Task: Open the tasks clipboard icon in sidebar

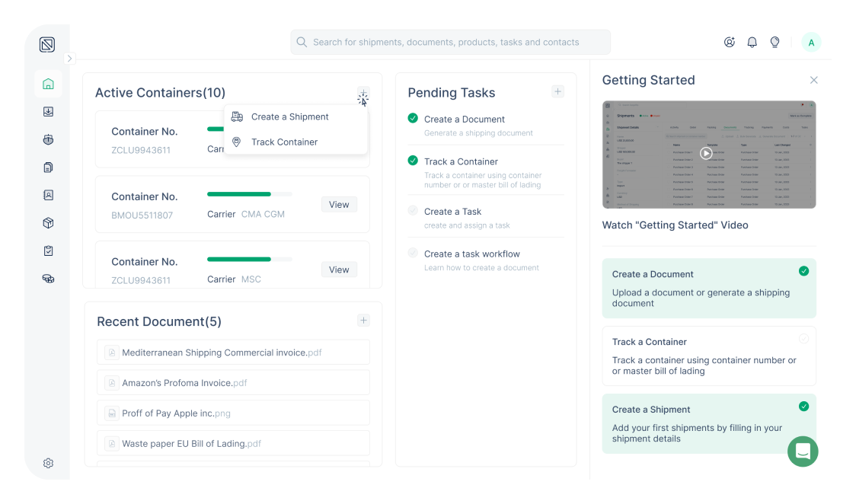Action: 48,250
